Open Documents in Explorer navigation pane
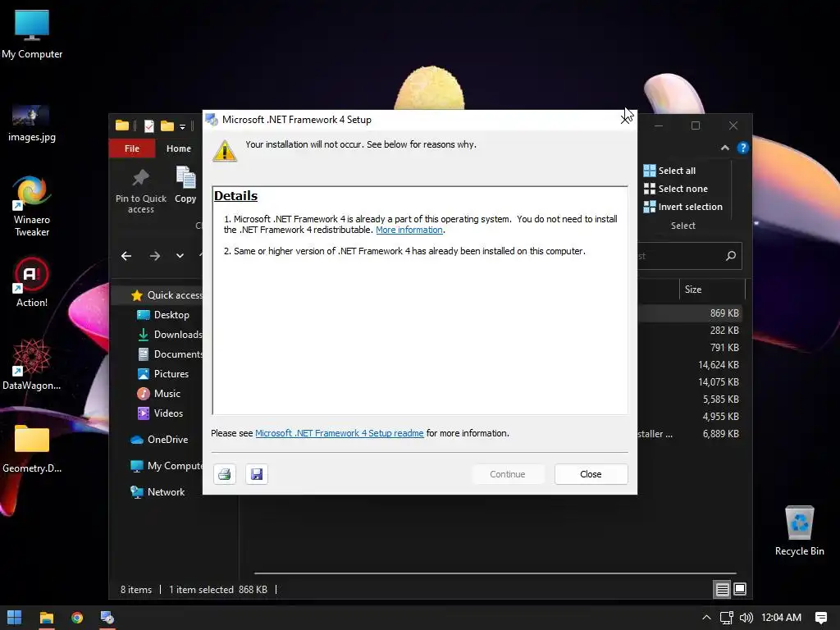 click(170, 354)
